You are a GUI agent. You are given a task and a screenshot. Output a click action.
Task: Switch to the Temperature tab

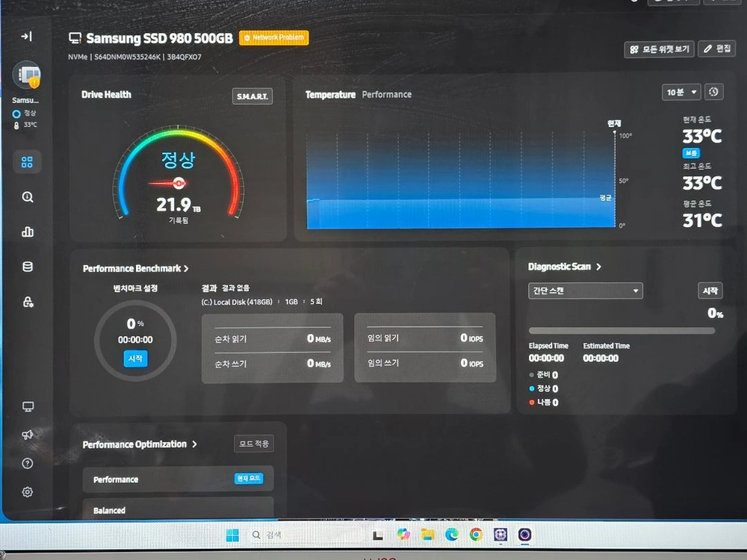click(330, 95)
